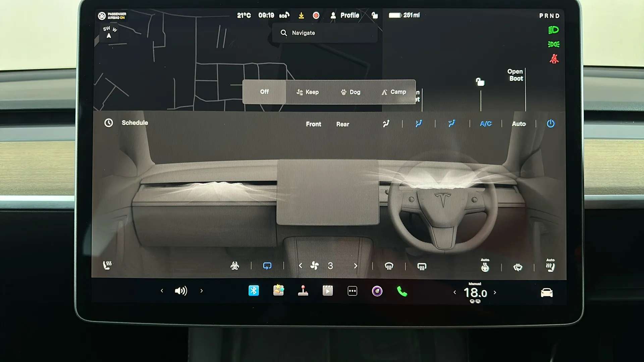The width and height of the screenshot is (644, 362).
Task: Open the Bluetooth settings icon
Action: (254, 291)
